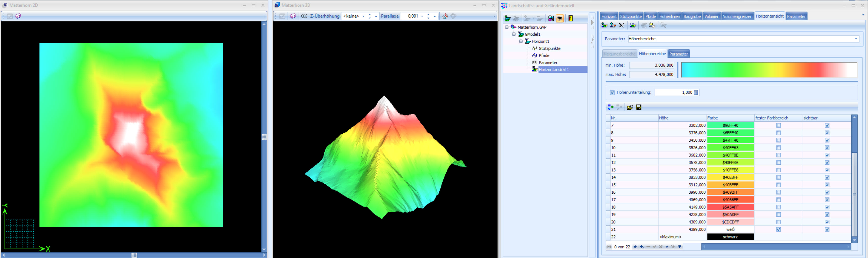
Task: Click the floppy disk save icon above table
Action: (639, 107)
